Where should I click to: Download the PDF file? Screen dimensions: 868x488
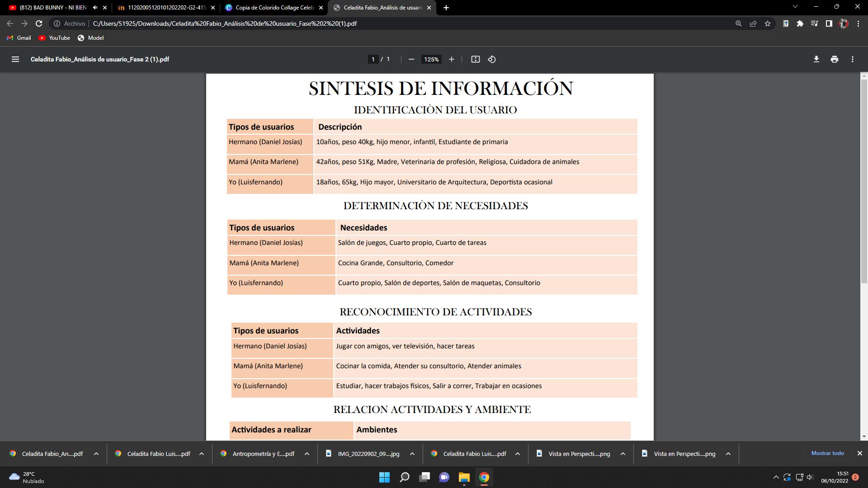click(x=816, y=59)
